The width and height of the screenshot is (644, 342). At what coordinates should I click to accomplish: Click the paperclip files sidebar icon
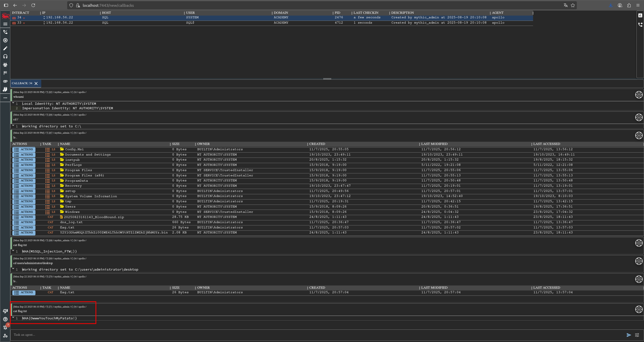5,81
